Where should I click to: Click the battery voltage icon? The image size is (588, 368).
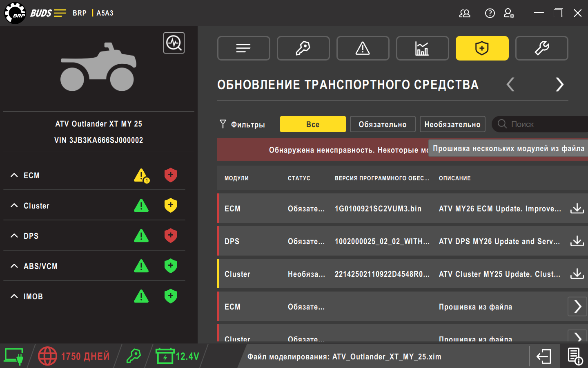[165, 356]
